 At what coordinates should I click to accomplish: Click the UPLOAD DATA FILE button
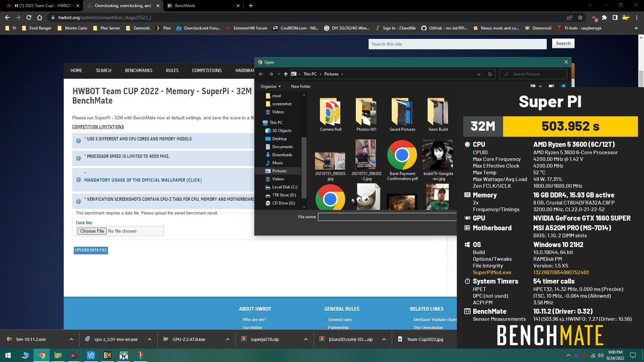91,250
